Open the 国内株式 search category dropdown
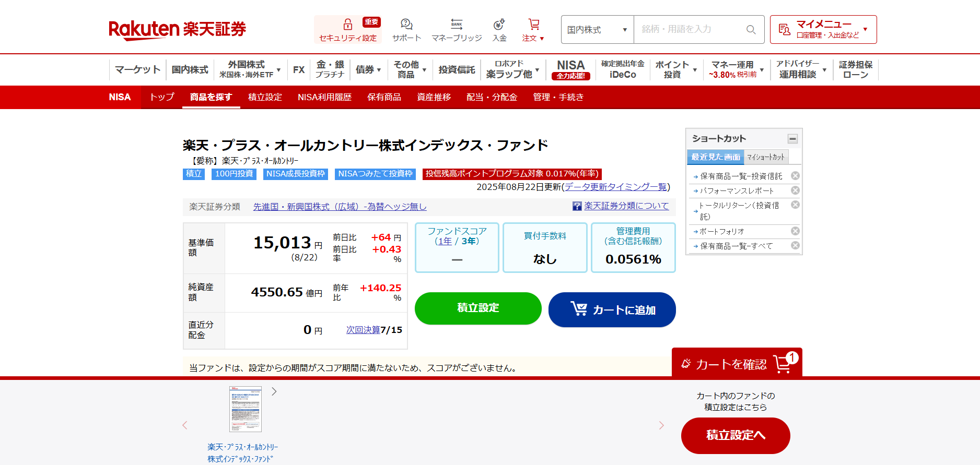 click(597, 30)
